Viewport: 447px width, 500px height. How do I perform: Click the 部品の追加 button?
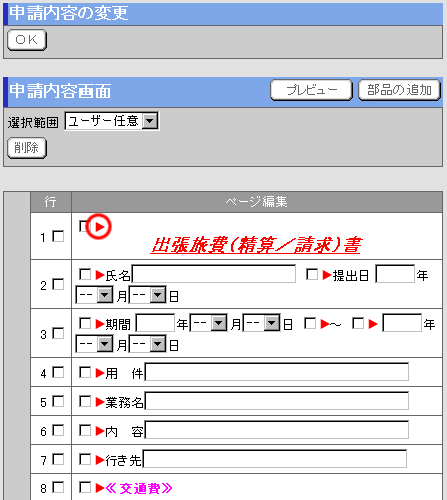tap(399, 90)
